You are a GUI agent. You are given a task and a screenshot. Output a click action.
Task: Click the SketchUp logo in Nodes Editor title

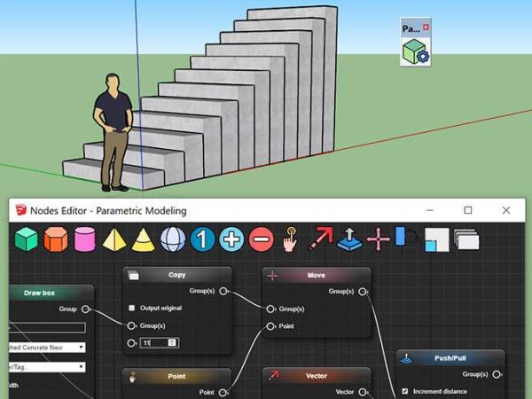(21, 210)
